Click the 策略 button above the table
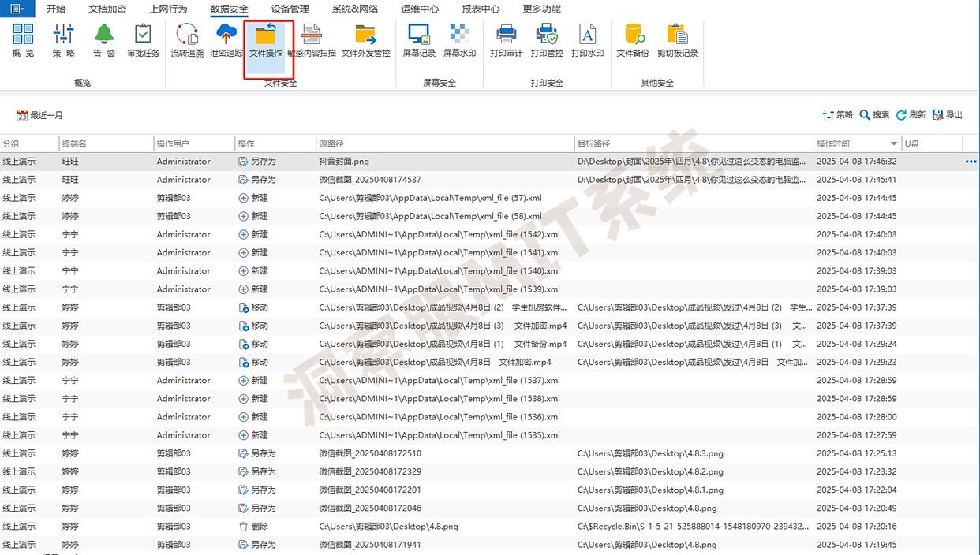Screen dimensions: 980x555 (x=837, y=115)
